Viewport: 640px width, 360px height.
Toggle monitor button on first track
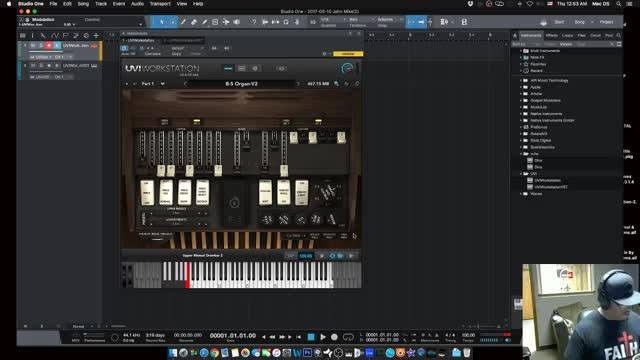pyautogui.click(x=57, y=45)
